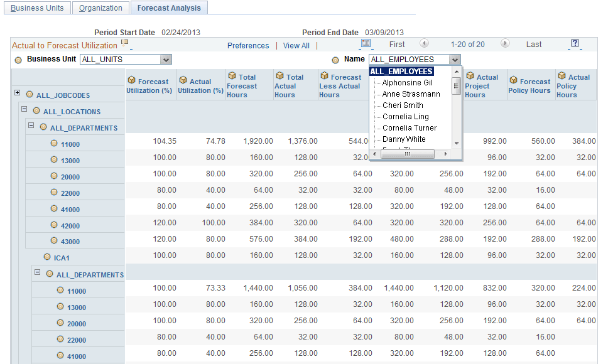Open the Preferences link
608x364 pixels.
[x=248, y=45]
